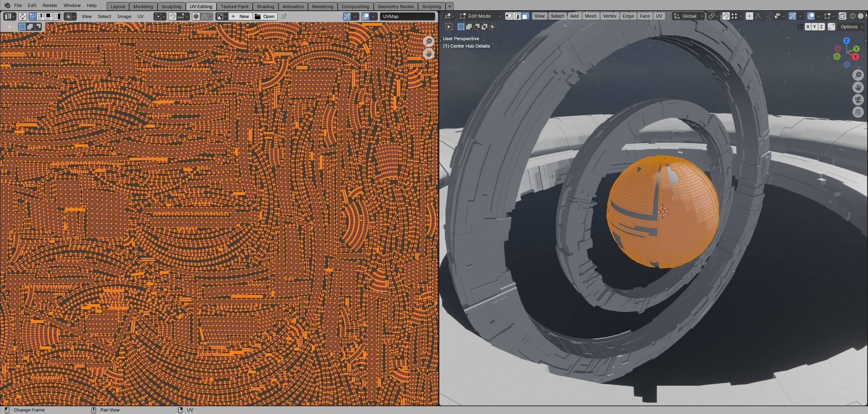This screenshot has height=414, width=868.
Task: Toggle snapping in the UV editor
Action: 173,16
